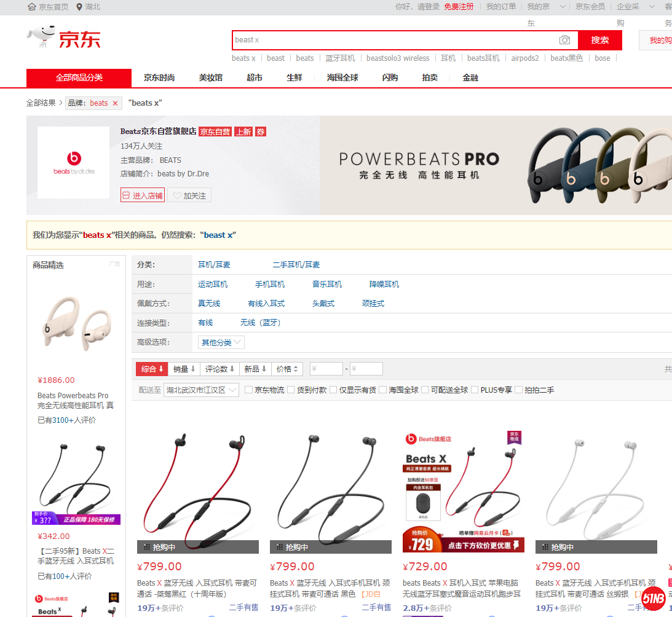Viewport: 672px width, 617px height.
Task: Click the 京东自营 badge
Action: coord(215,132)
